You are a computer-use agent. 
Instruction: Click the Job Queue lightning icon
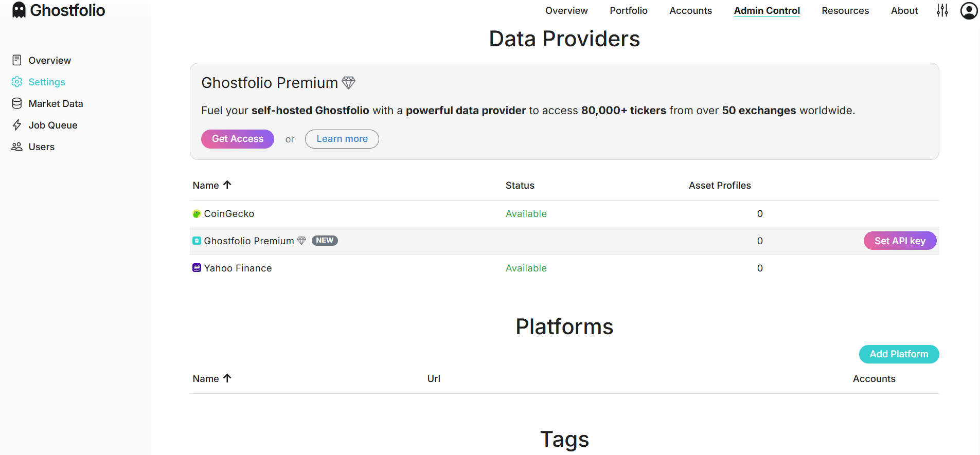point(17,125)
